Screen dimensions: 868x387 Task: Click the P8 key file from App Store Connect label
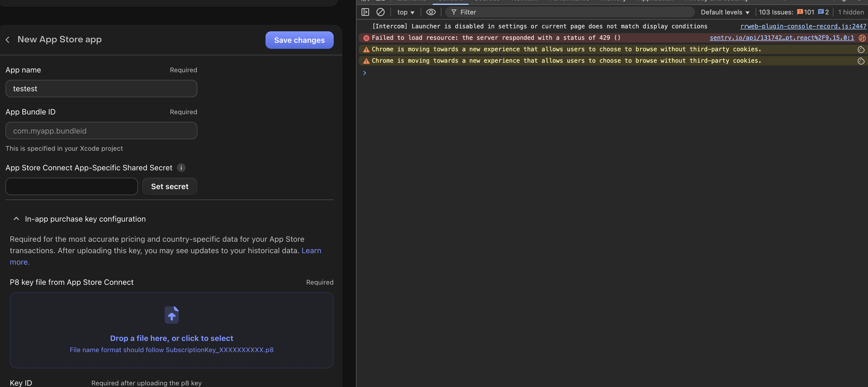pos(72,282)
